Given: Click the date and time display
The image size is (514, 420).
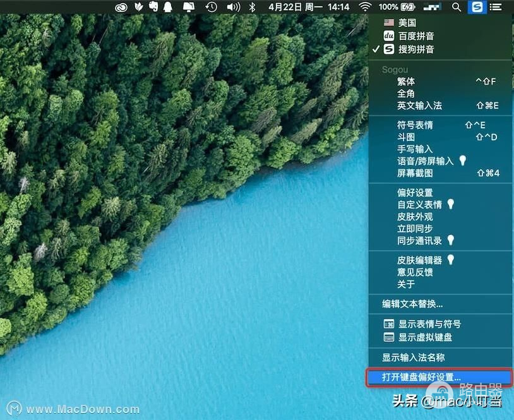Looking at the screenshot, I should click(x=308, y=7).
